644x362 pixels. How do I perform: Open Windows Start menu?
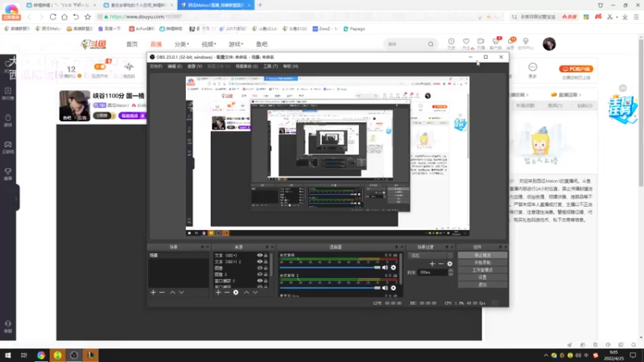(x=8, y=355)
